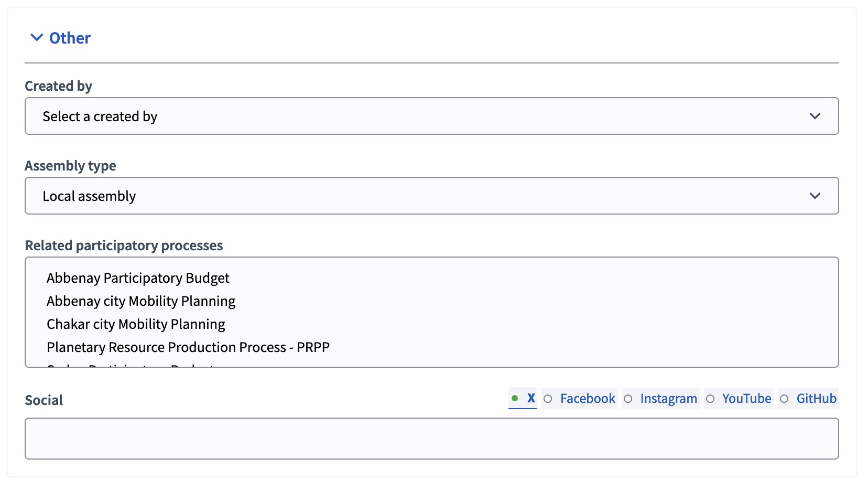Switch to the GitHub social tab
This screenshot has width=868, height=490.
[816, 399]
